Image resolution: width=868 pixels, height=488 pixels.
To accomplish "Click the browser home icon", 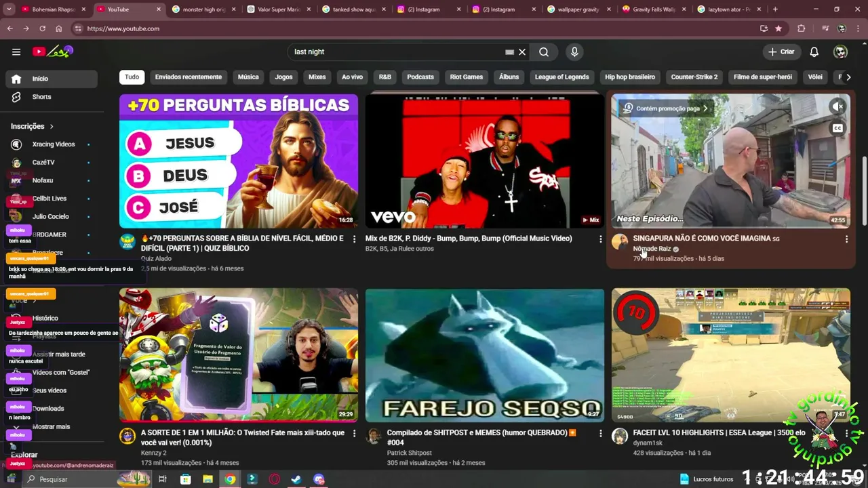I will pyautogui.click(x=58, y=28).
